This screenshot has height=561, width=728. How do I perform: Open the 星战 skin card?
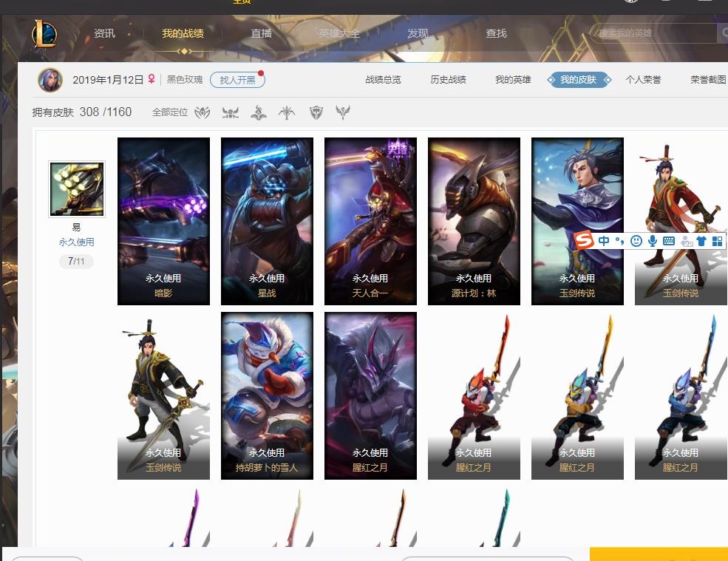[x=267, y=221]
